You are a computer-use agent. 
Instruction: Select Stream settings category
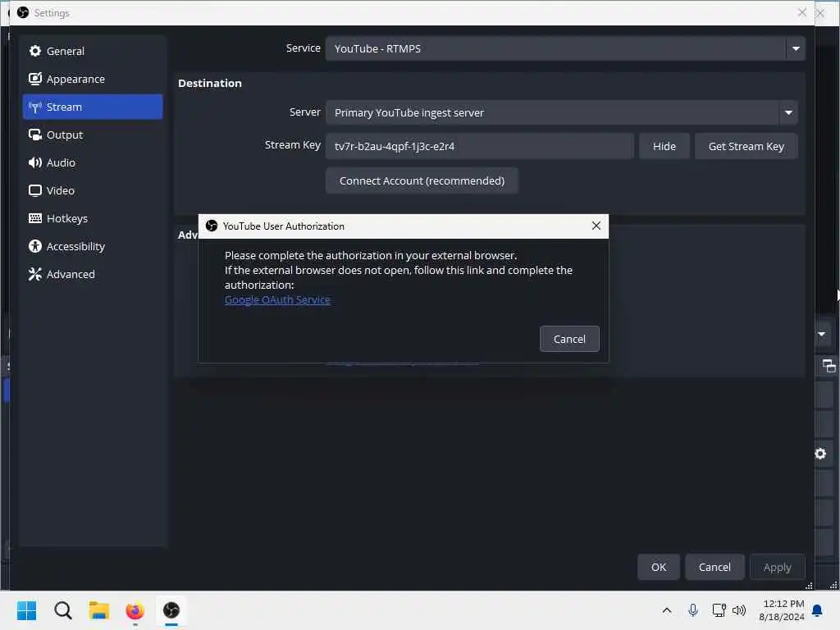click(x=92, y=107)
